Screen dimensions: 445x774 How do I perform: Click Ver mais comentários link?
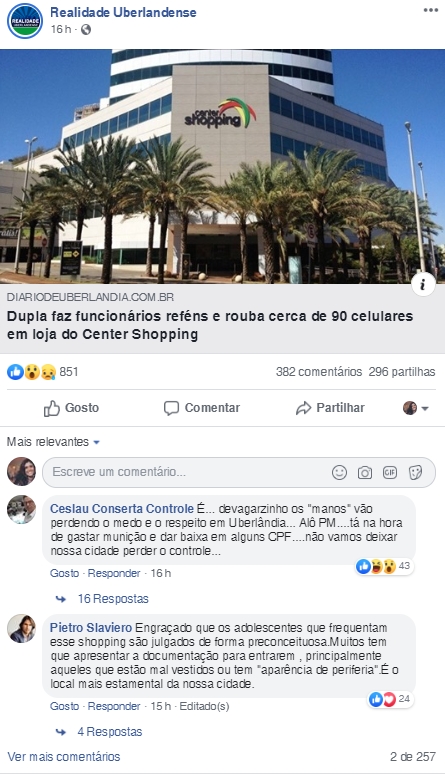coord(64,756)
